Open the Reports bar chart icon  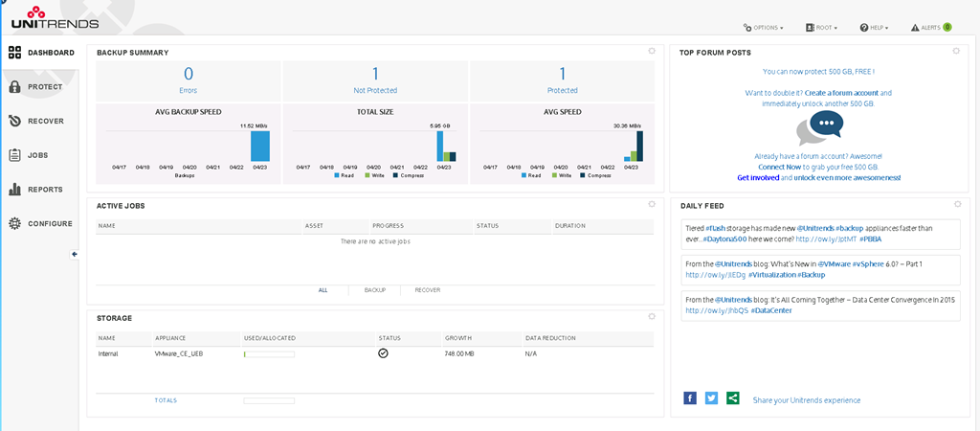click(14, 189)
